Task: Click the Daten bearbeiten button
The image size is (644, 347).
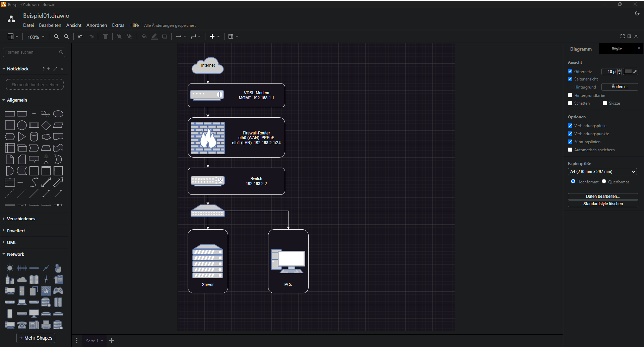Action: [603, 196]
